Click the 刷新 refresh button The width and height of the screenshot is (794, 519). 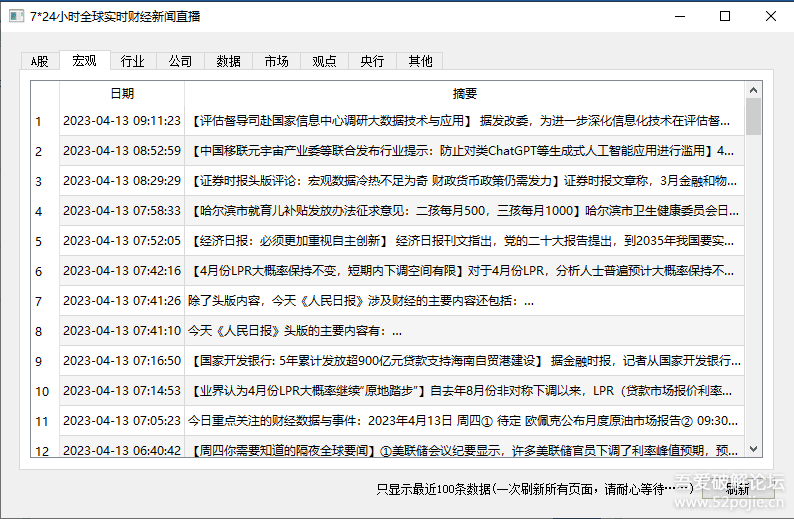click(738, 489)
